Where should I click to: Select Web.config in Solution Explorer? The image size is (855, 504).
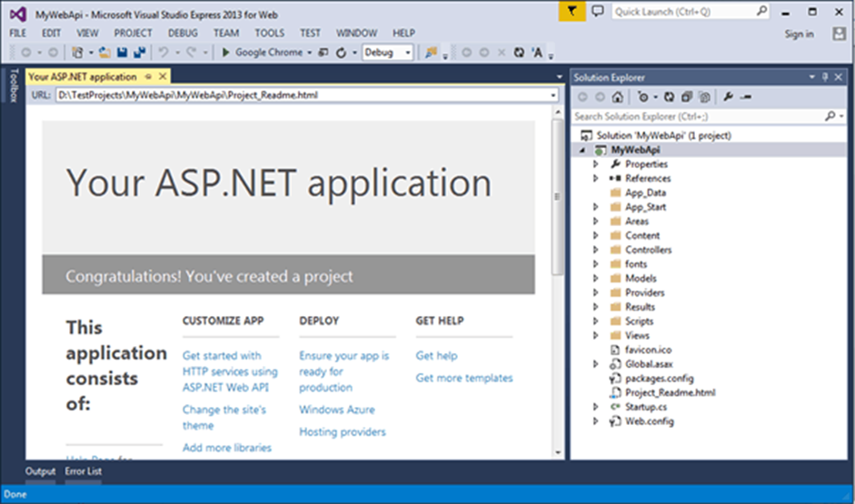click(x=649, y=421)
